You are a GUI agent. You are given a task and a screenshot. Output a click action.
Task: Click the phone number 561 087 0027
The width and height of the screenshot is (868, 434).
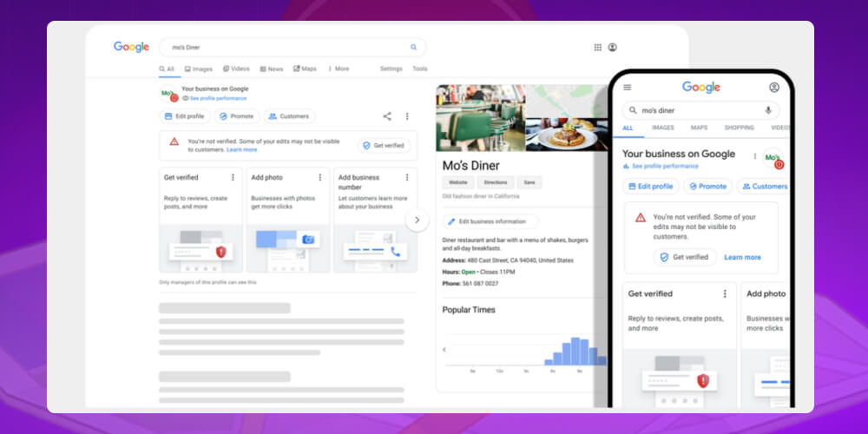pyautogui.click(x=480, y=284)
